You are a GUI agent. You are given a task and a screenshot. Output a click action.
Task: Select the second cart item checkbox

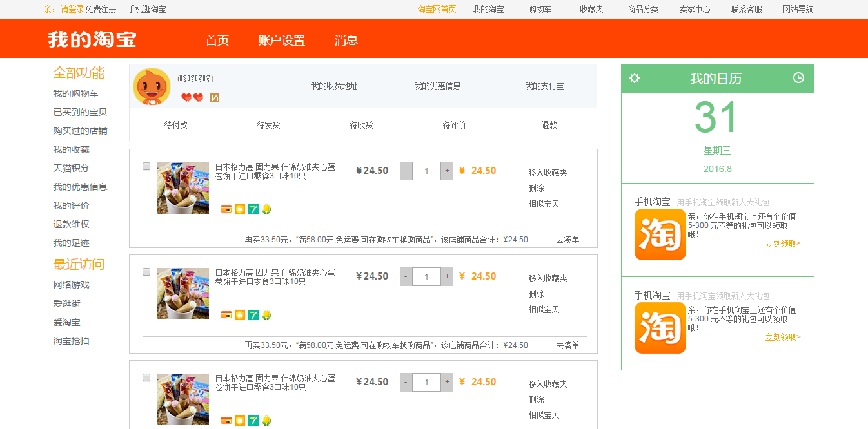[x=146, y=272]
